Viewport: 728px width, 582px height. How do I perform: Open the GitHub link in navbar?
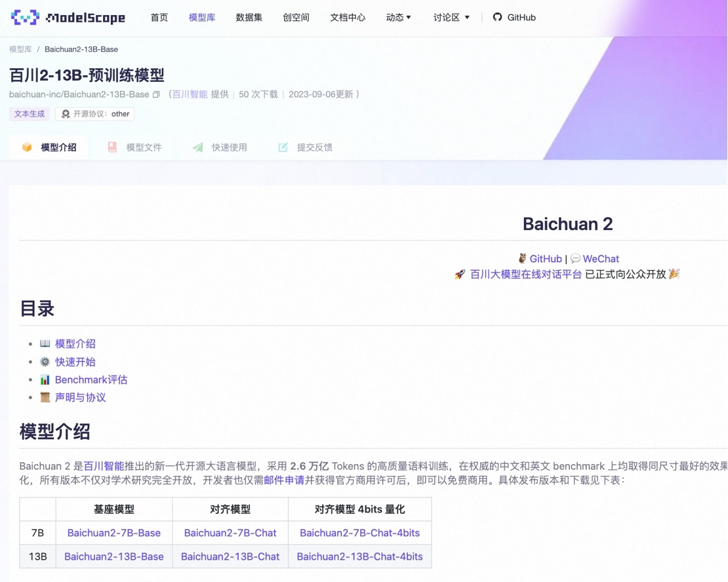click(x=514, y=17)
